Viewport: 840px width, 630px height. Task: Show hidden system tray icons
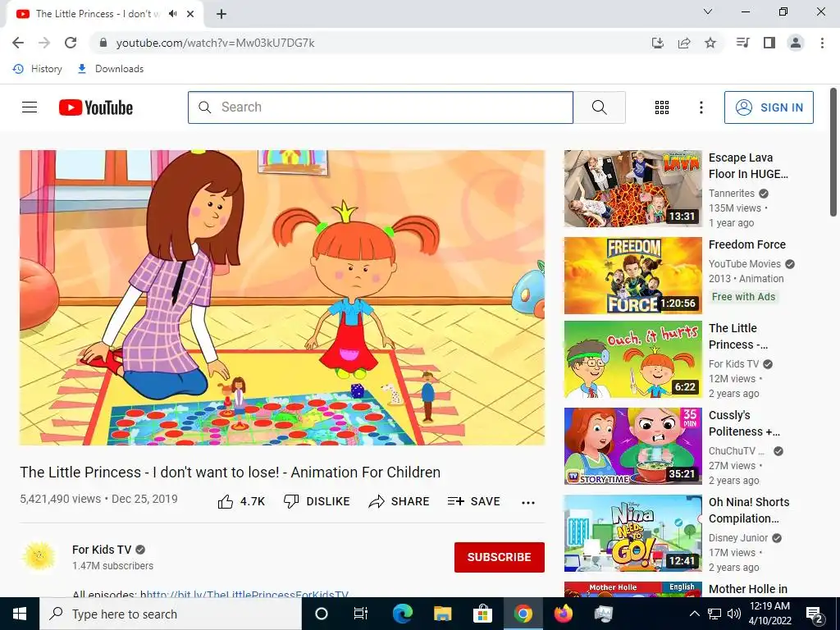[x=694, y=614]
